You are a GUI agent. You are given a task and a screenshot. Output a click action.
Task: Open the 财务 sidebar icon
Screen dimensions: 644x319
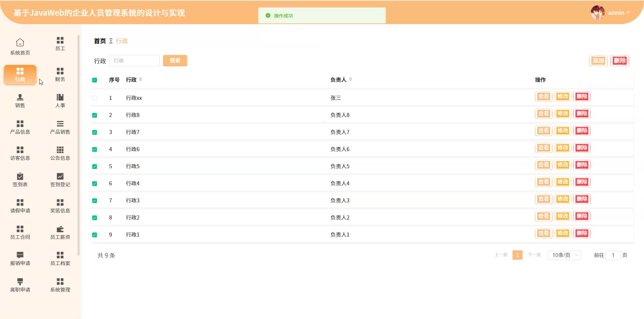coord(60,71)
